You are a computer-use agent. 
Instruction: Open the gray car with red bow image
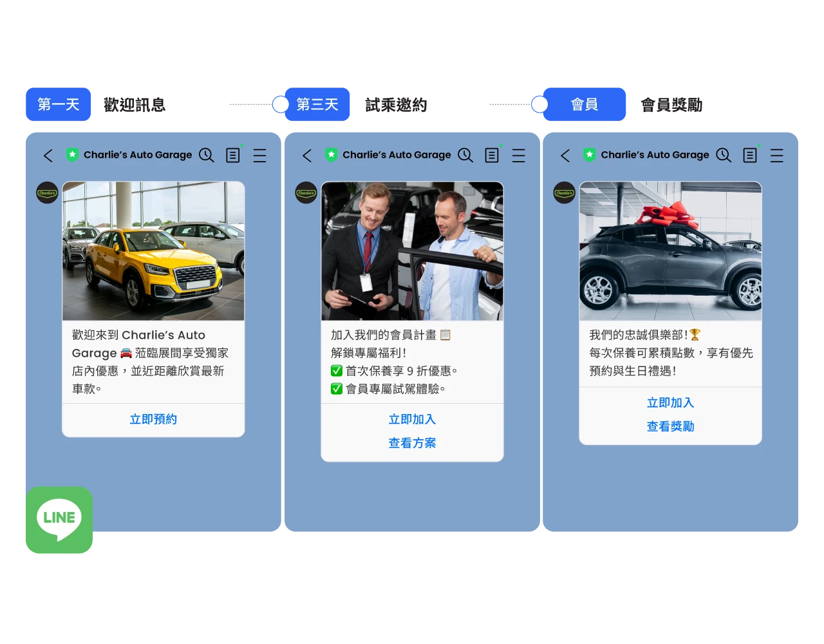pos(670,251)
